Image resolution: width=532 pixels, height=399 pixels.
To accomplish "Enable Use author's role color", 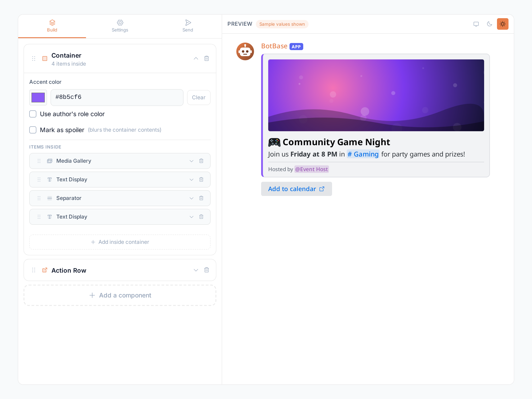I will point(33,114).
